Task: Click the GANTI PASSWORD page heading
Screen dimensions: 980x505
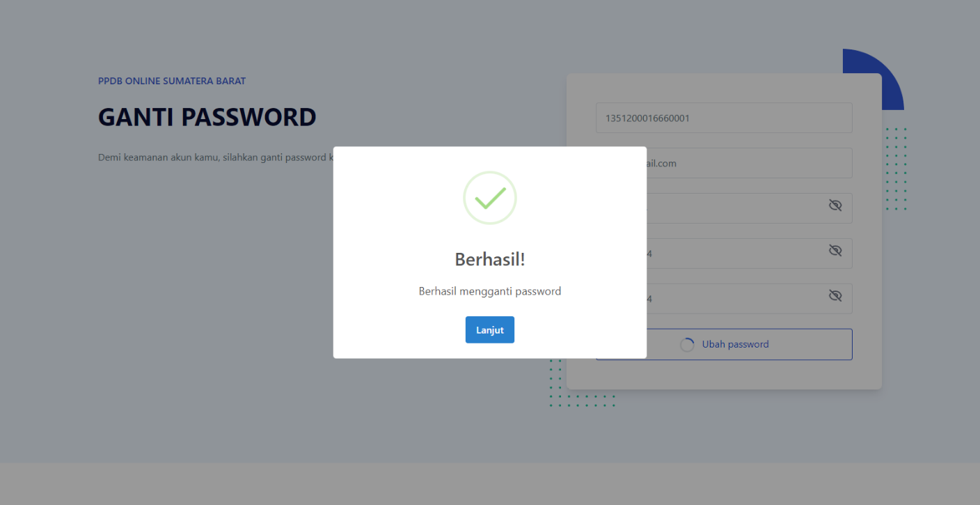Action: [x=207, y=117]
